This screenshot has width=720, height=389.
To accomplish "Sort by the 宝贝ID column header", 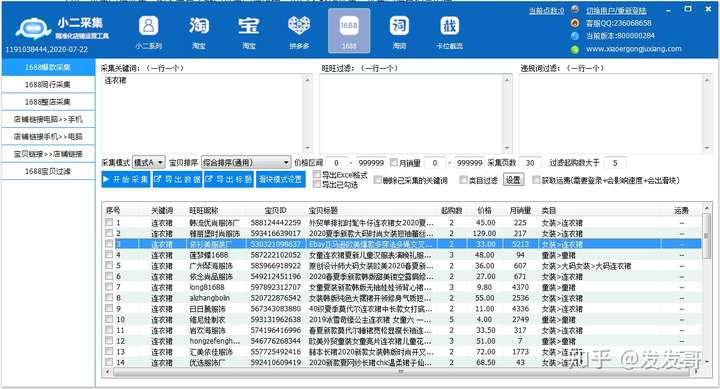I will (276, 210).
